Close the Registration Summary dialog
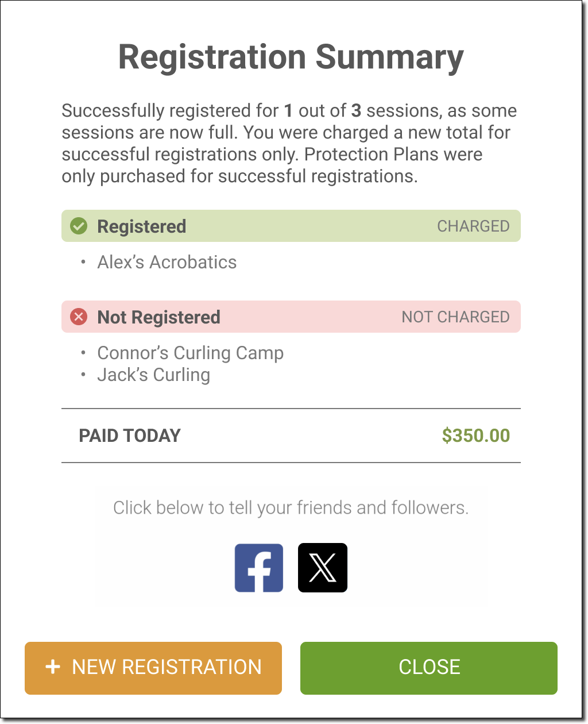Image resolution: width=588 pixels, height=724 pixels. 429,668
